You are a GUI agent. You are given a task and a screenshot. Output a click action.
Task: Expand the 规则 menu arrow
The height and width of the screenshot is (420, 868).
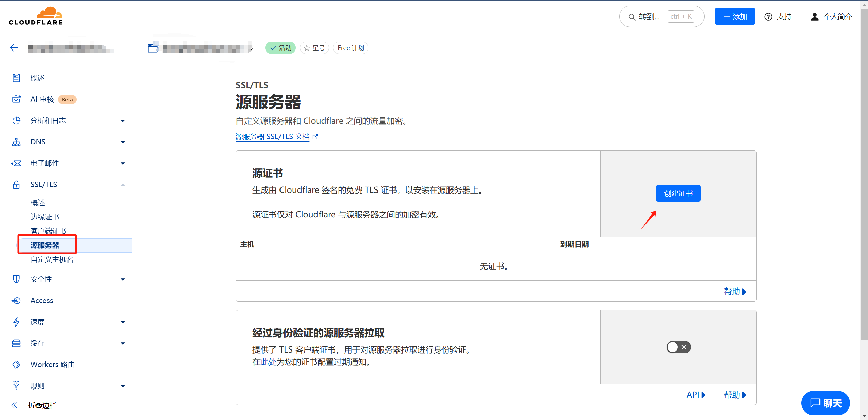(123, 386)
